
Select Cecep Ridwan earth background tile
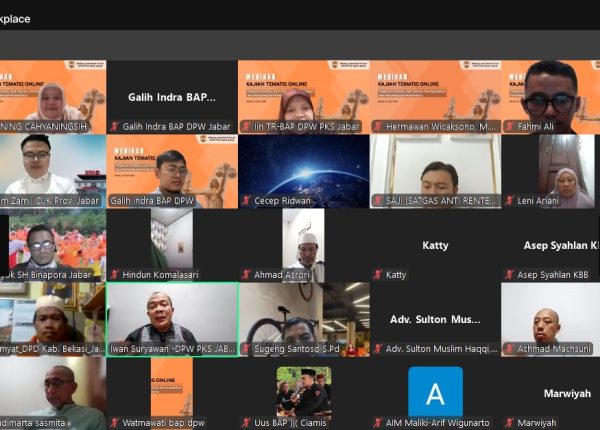tap(304, 171)
